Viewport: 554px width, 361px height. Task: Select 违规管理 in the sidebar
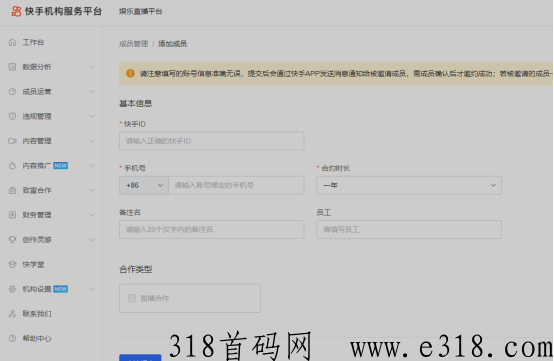click(x=37, y=116)
